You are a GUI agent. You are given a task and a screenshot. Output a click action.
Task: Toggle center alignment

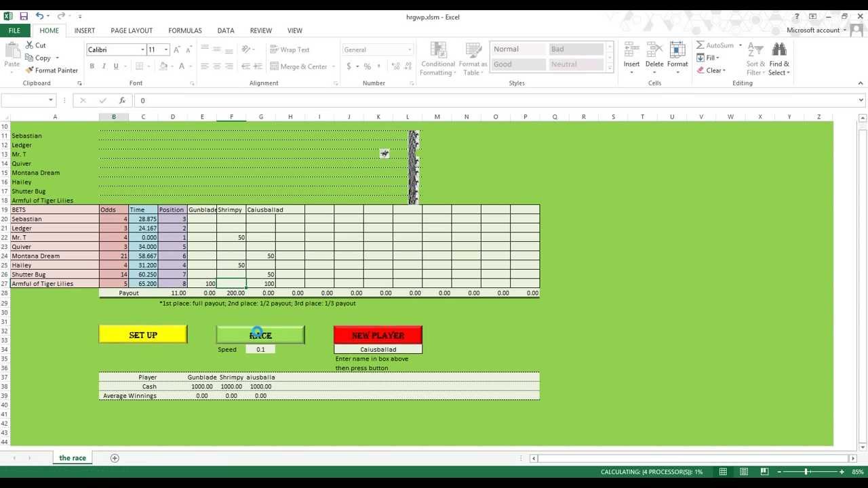[216, 66]
